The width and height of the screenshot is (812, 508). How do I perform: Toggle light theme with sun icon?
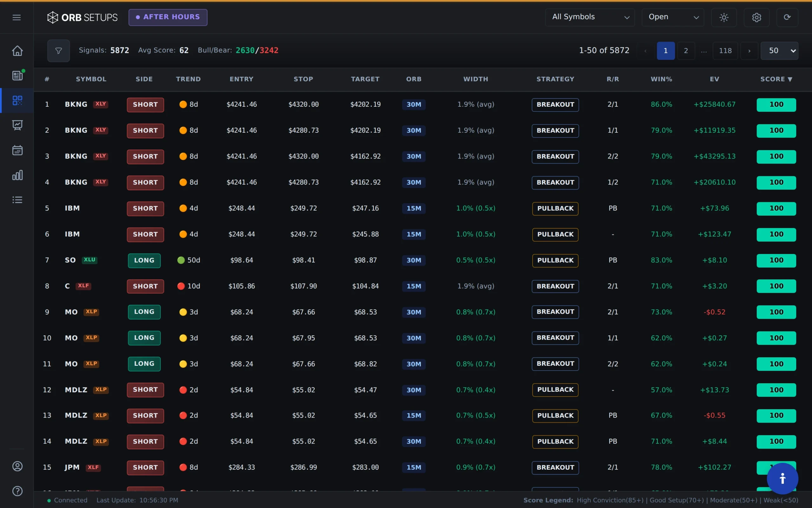pos(724,17)
